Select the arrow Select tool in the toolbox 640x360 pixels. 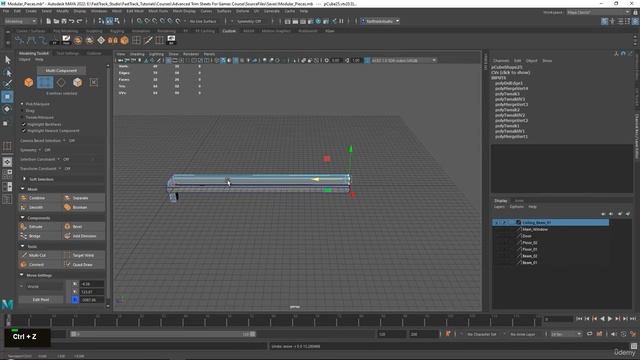click(7, 60)
